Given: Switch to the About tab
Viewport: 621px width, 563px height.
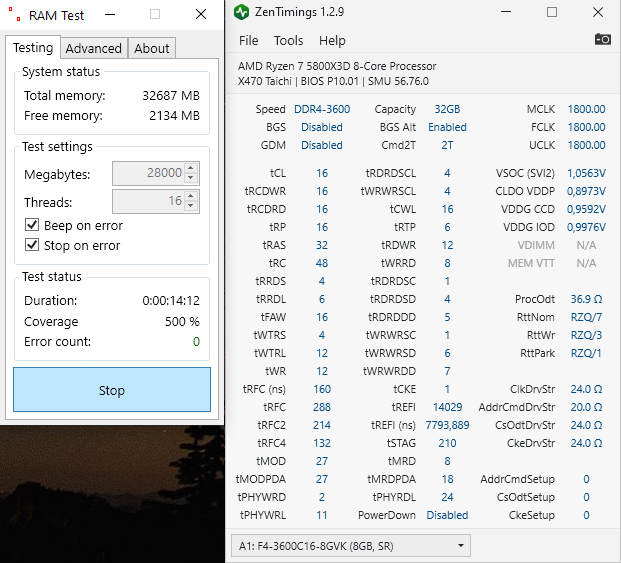Looking at the screenshot, I should coord(151,48).
